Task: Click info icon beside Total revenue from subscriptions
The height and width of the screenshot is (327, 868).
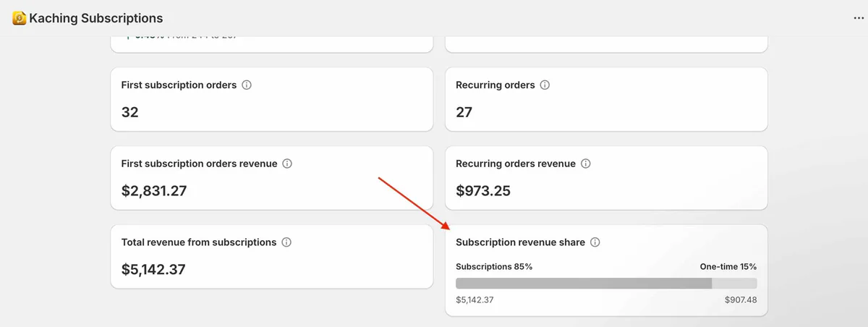Action: pyautogui.click(x=286, y=242)
